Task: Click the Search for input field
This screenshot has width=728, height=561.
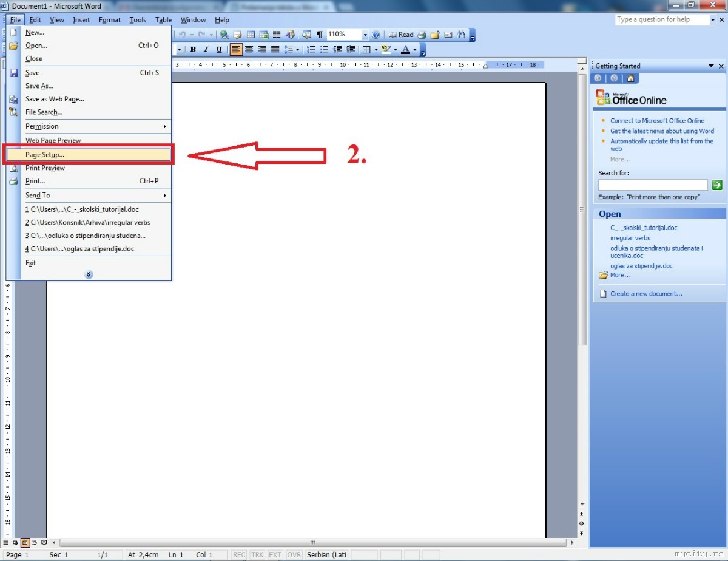Action: pos(653,185)
